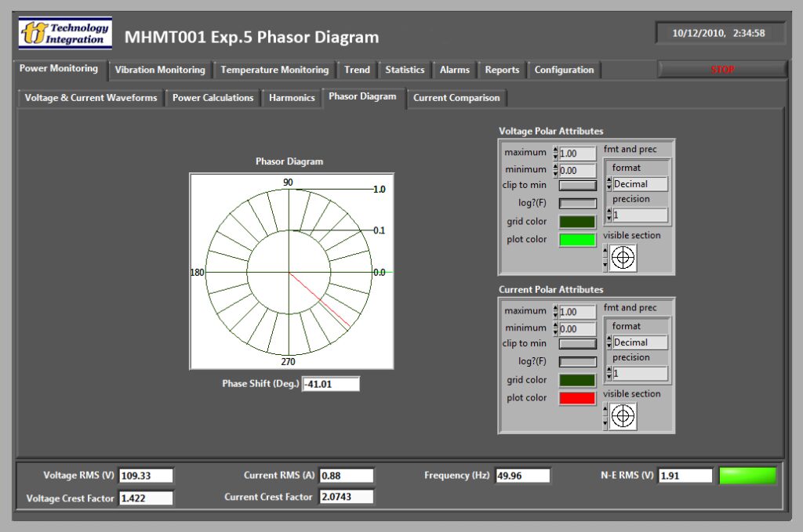Select Current Comparison subtab
Screen dimensions: 803x532
pyautogui.click(x=456, y=98)
